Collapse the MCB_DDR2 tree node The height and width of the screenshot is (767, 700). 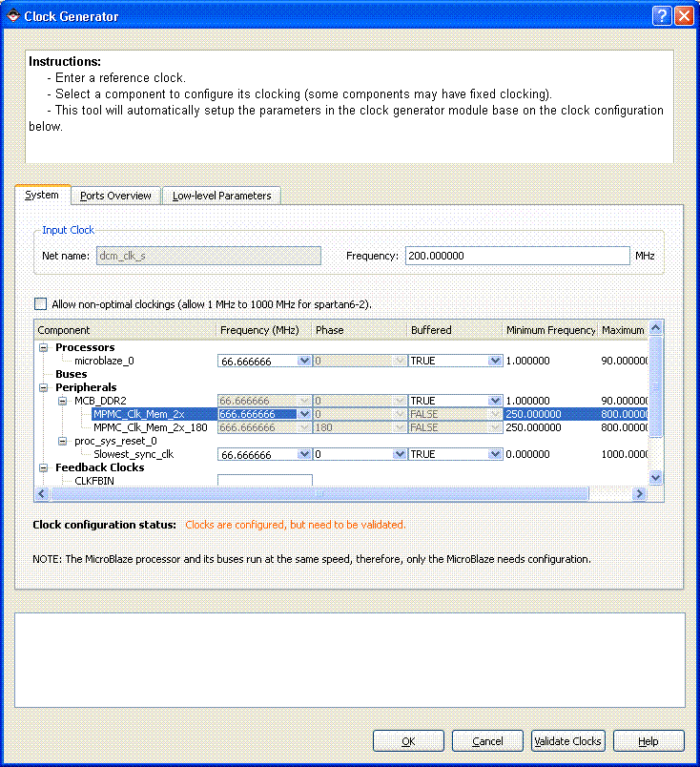[x=62, y=402]
